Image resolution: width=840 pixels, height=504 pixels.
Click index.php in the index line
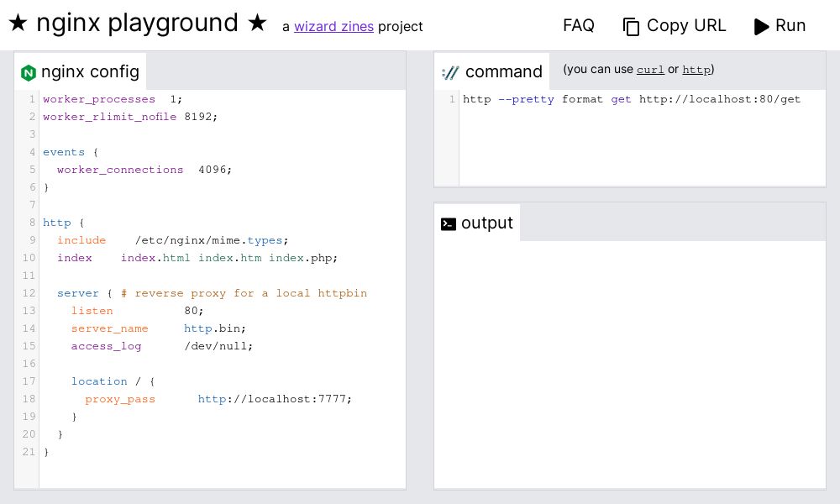pyautogui.click(x=300, y=258)
